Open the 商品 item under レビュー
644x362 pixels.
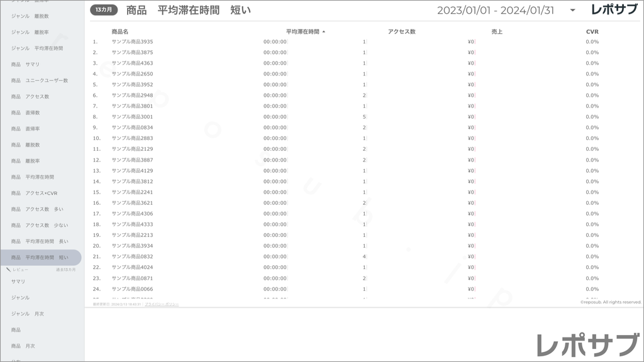(x=16, y=329)
